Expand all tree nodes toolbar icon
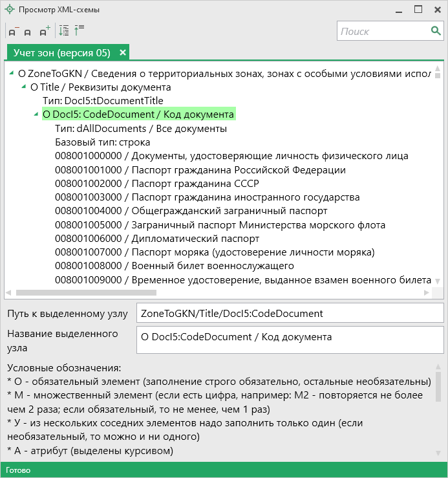Screen dimensions: 448x478 63,30
